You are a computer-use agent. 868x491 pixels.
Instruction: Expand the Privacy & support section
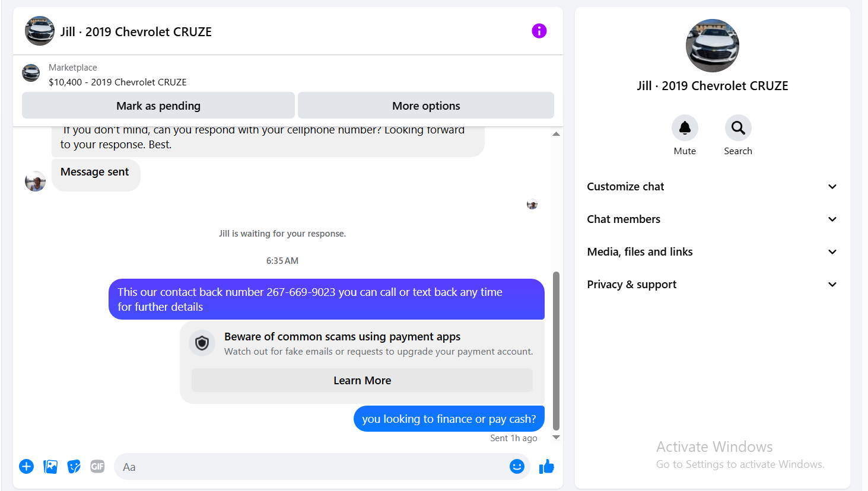point(712,285)
